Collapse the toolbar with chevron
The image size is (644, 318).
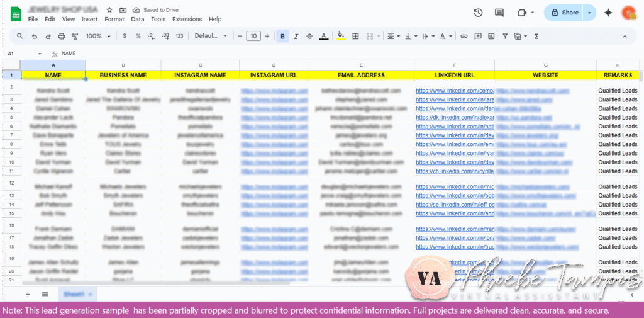click(x=625, y=36)
